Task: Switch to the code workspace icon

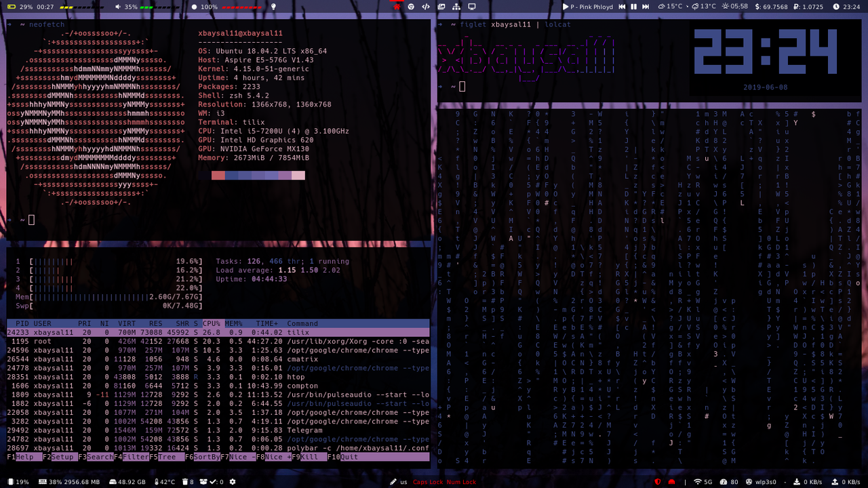Action: pyautogui.click(x=426, y=6)
